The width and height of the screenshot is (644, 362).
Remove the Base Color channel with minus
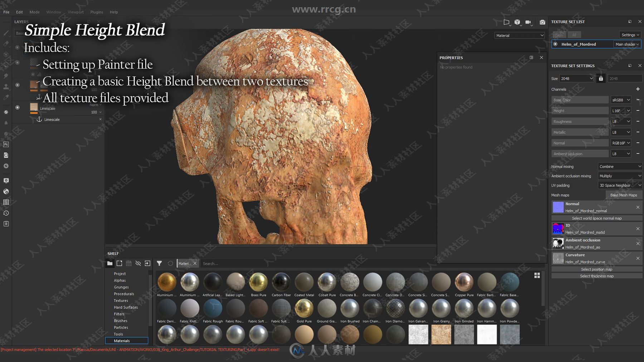638,100
